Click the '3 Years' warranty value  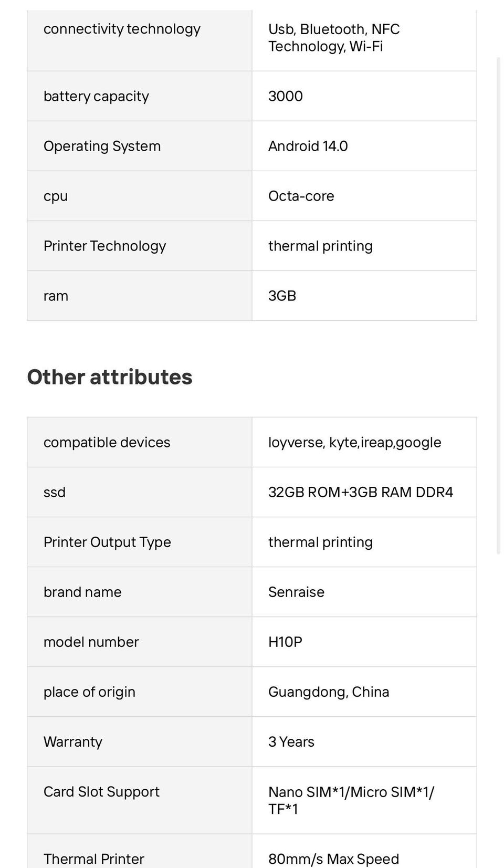[291, 741]
